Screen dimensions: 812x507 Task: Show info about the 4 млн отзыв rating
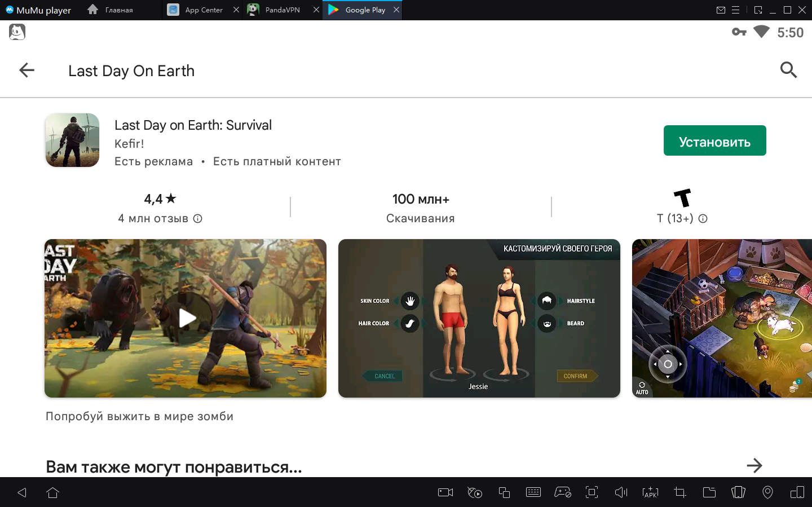click(198, 219)
